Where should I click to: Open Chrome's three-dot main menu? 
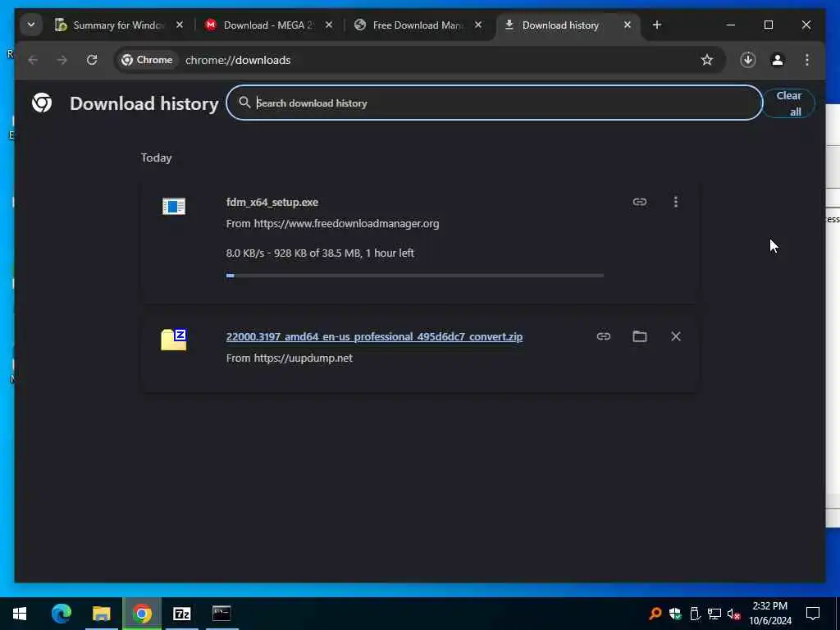pyautogui.click(x=807, y=60)
